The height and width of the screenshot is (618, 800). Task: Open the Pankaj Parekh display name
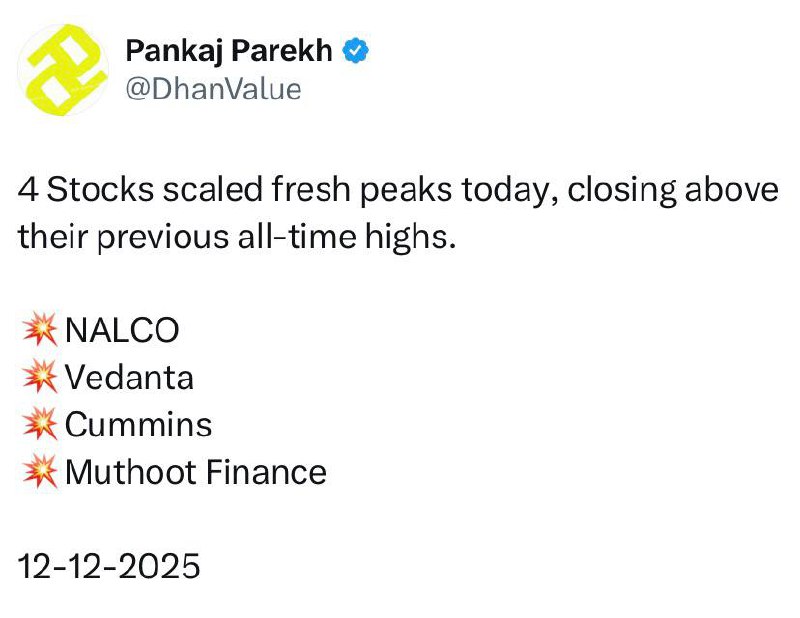coord(229,51)
